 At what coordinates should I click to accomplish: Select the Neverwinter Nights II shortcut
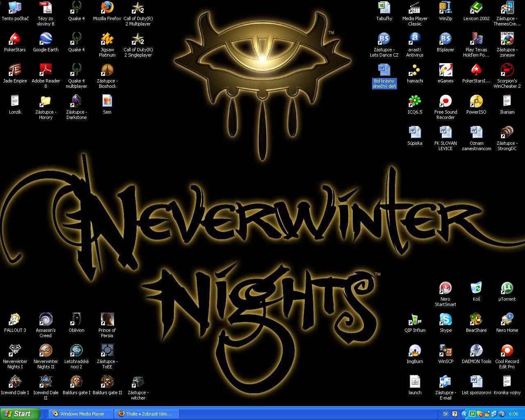pyautogui.click(x=46, y=351)
